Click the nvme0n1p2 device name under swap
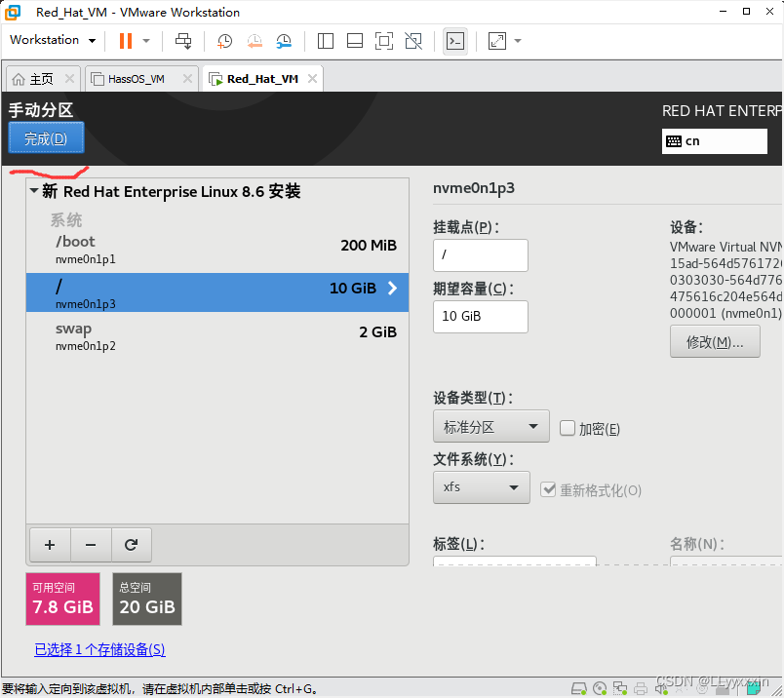This screenshot has height=698, width=784. (86, 346)
